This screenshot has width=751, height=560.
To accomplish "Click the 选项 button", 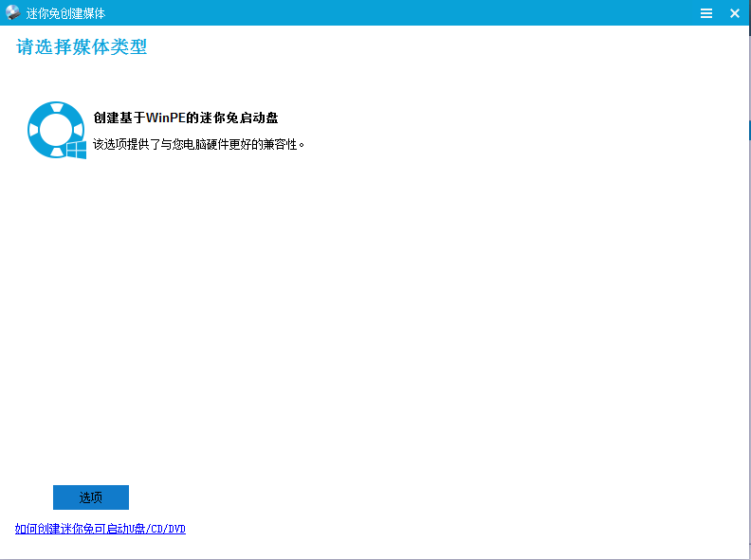I will 91,497.
